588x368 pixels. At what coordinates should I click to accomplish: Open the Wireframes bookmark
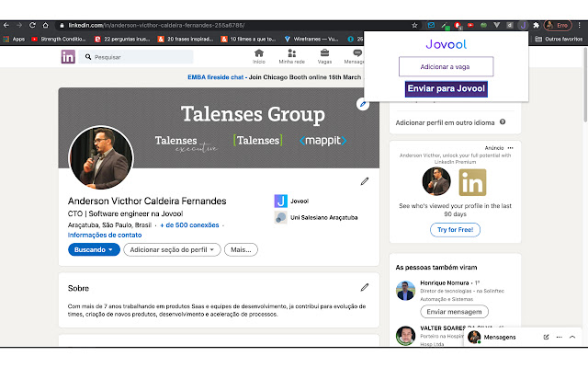coord(311,39)
